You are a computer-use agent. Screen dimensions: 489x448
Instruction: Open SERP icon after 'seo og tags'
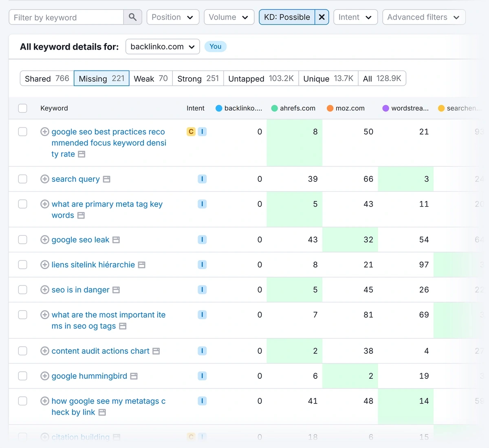123,326
